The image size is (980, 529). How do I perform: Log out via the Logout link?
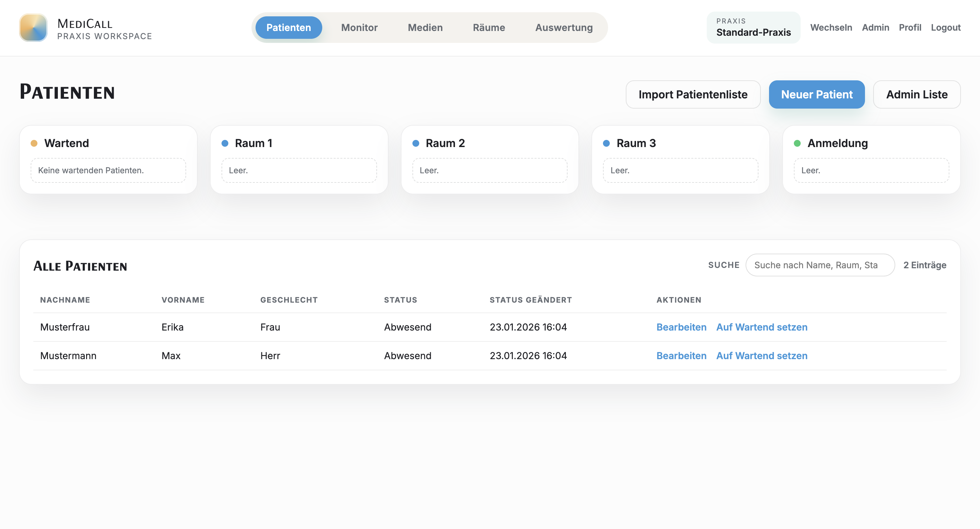[x=946, y=27]
